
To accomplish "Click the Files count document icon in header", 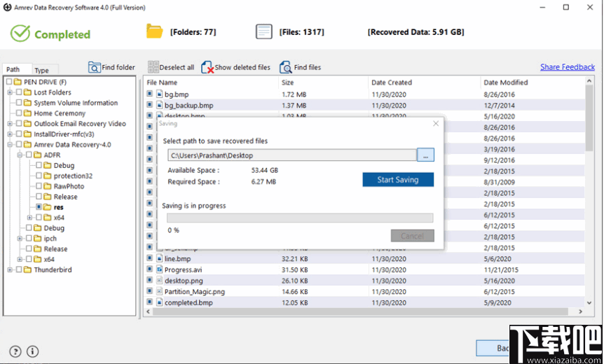I will click(264, 31).
